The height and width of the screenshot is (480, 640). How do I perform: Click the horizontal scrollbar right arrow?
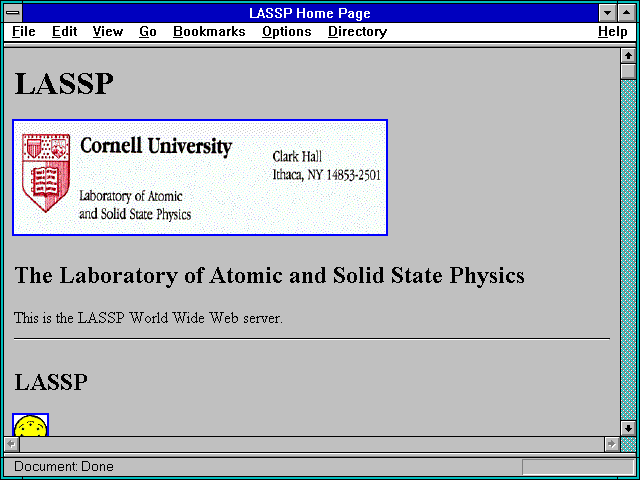[612, 444]
